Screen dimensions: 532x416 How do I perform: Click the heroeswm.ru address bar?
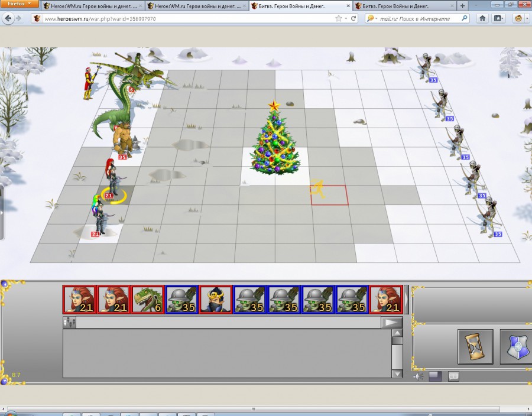coord(189,19)
